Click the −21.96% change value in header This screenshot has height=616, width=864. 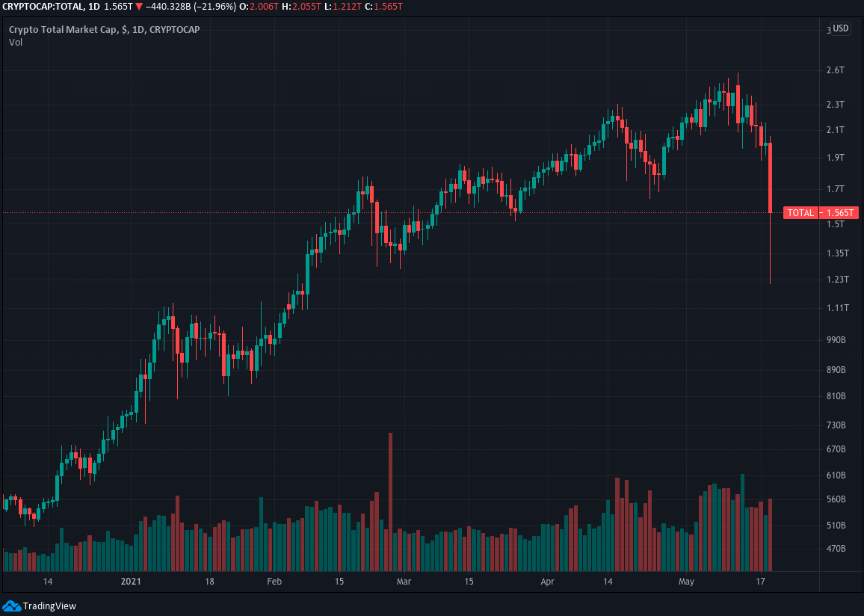click(215, 7)
